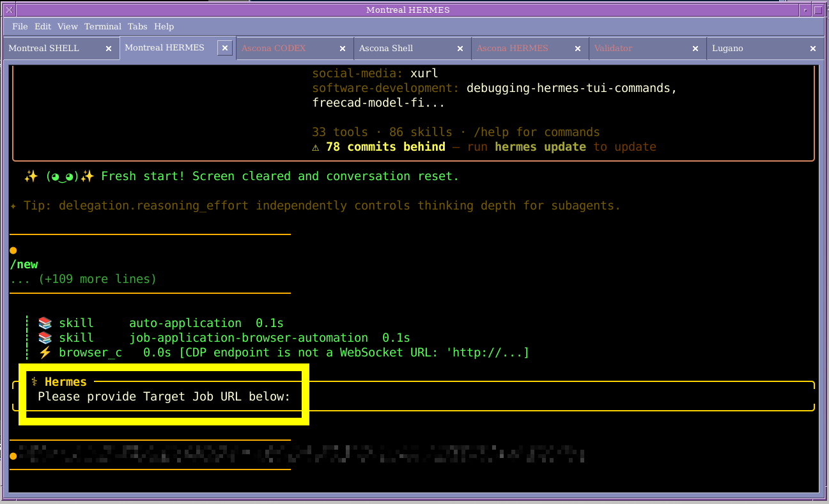Close the Montreal SHELL tab
829x504 pixels.
pos(108,49)
